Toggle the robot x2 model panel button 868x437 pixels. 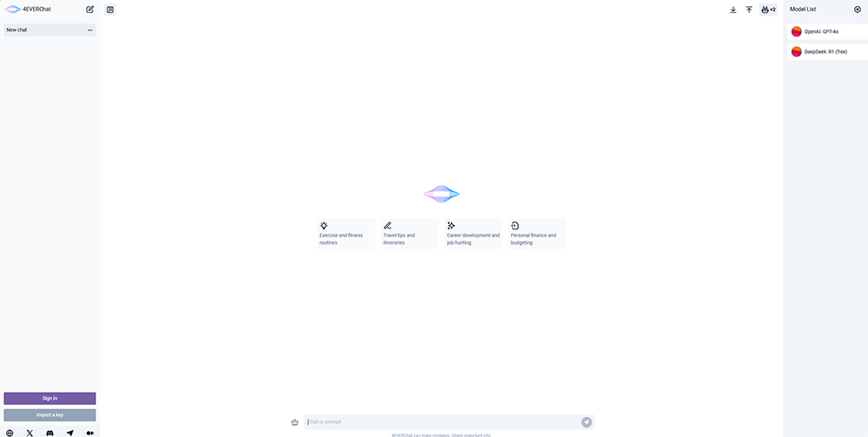[x=768, y=10]
